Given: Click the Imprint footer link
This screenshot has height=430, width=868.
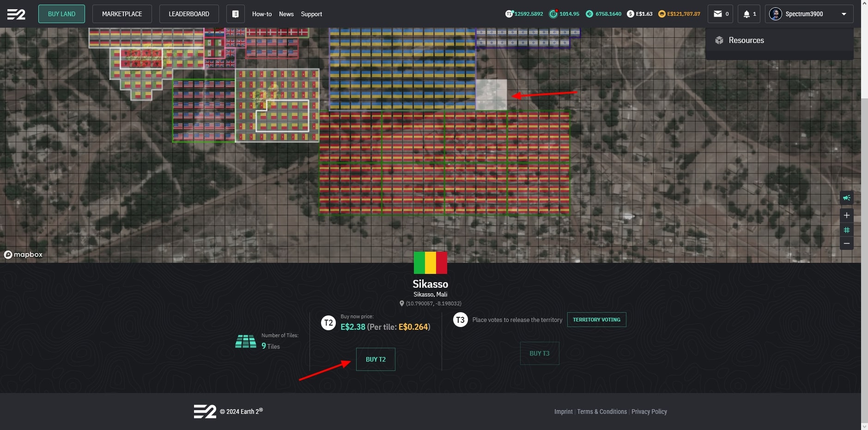Looking at the screenshot, I should pos(563,412).
